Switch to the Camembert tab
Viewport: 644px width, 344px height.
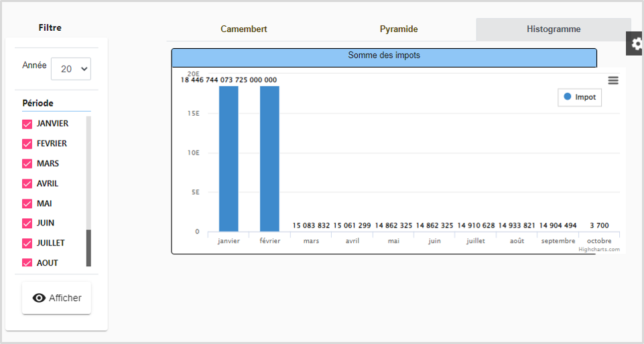[244, 29]
